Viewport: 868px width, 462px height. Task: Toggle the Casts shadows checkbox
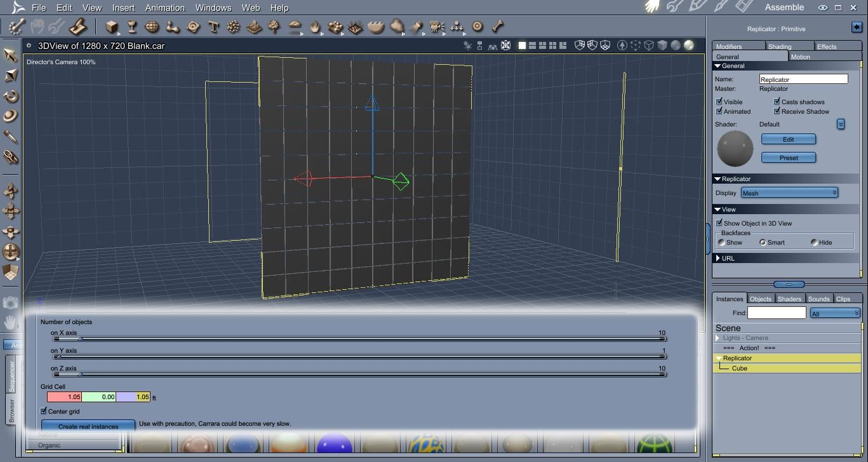(777, 102)
